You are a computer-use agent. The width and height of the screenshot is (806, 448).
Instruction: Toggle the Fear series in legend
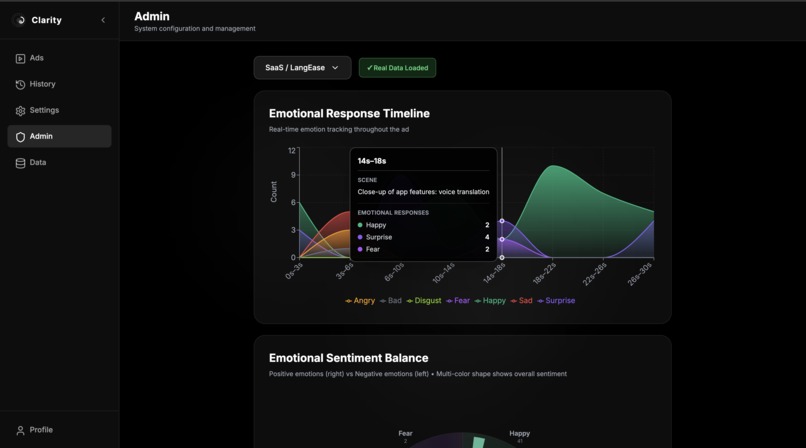pos(458,301)
